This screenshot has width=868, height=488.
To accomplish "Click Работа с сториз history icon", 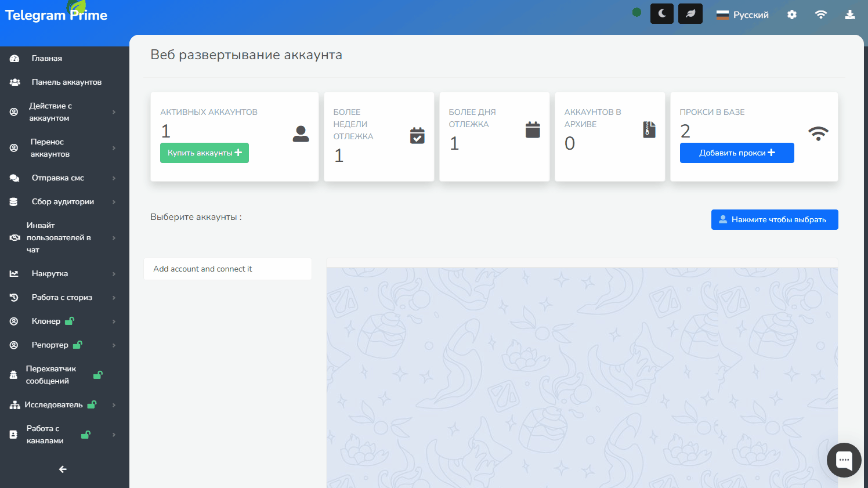I will click(14, 298).
